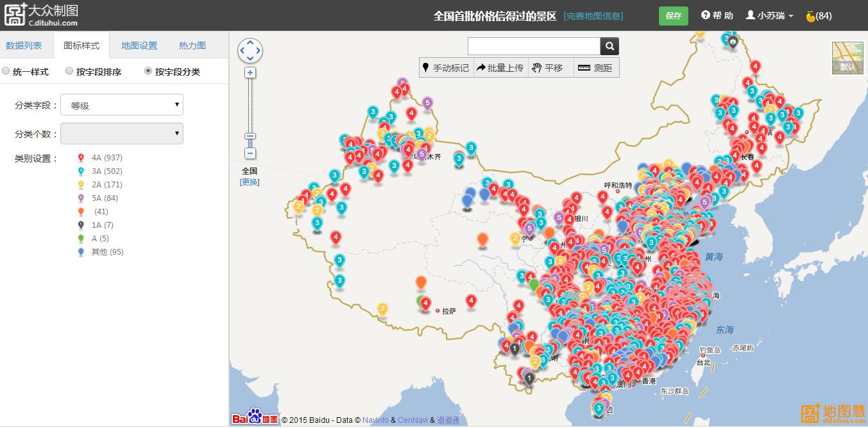Screen dimensions: 868x428
Task: Click the orange unnamed (41) legend pin
Action: (80, 212)
